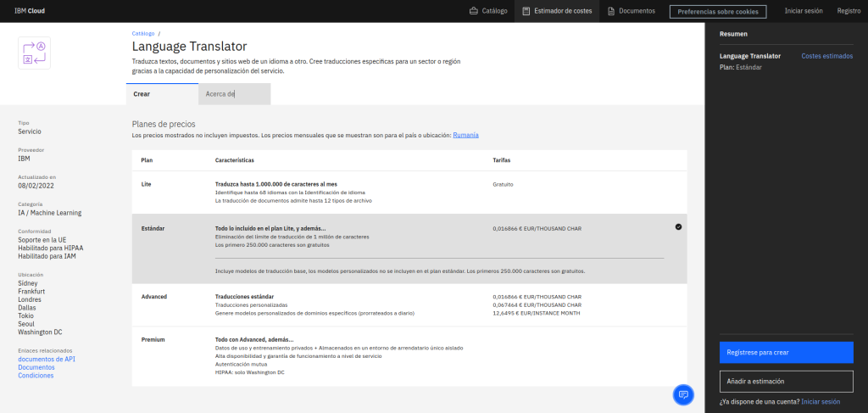This screenshot has height=413, width=868.
Task: Click Language Translator in Resumen panel
Action: tap(750, 56)
